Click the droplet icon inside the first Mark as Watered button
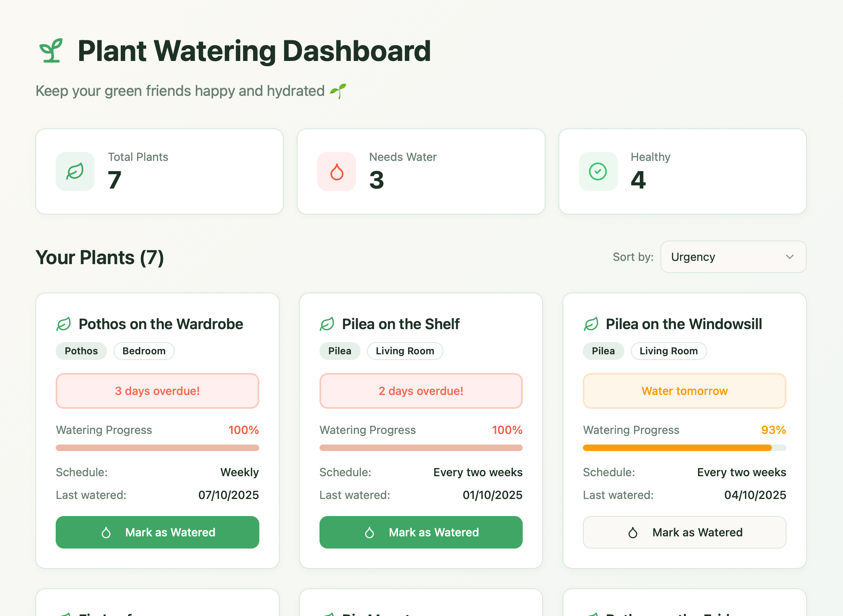Image resolution: width=843 pixels, height=616 pixels. tap(106, 532)
